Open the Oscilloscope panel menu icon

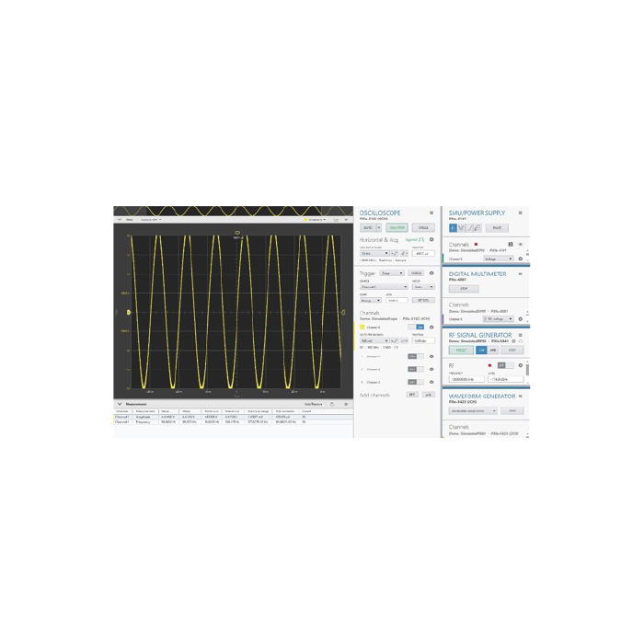click(431, 213)
